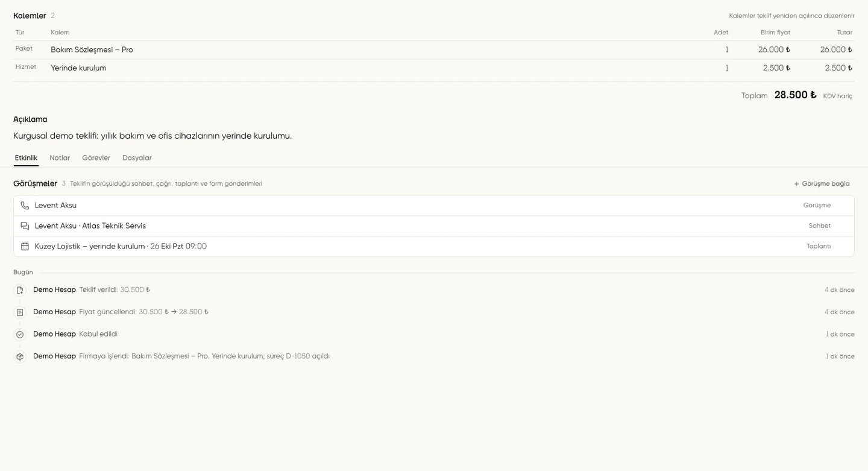
Task: Click the Kalem column header
Action: pos(60,33)
